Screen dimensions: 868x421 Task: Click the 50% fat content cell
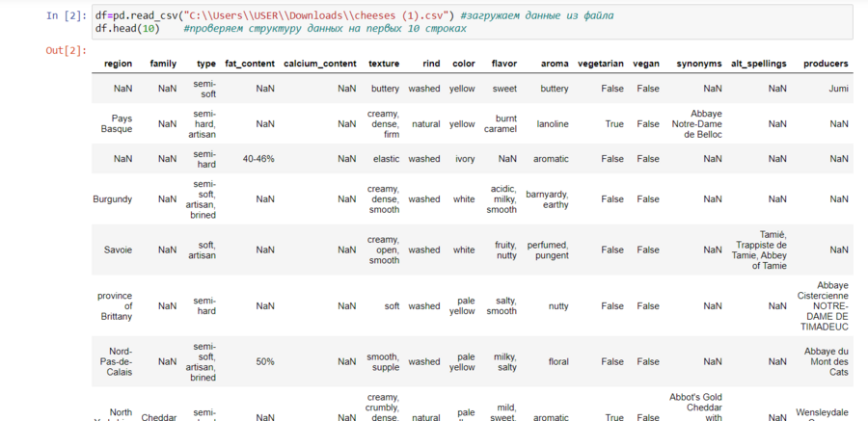coord(265,362)
